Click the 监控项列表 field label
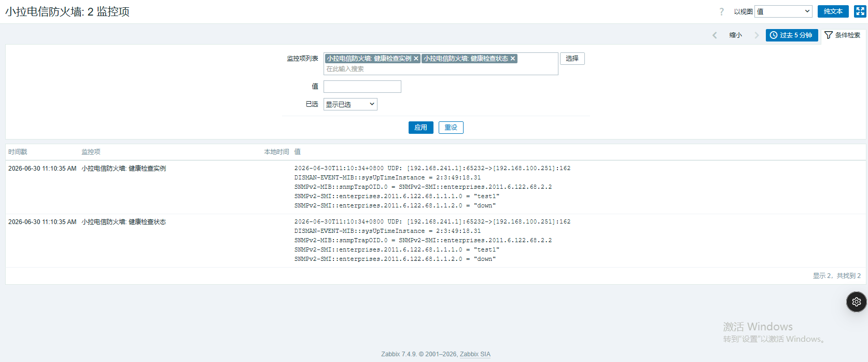The image size is (868, 362). point(302,59)
